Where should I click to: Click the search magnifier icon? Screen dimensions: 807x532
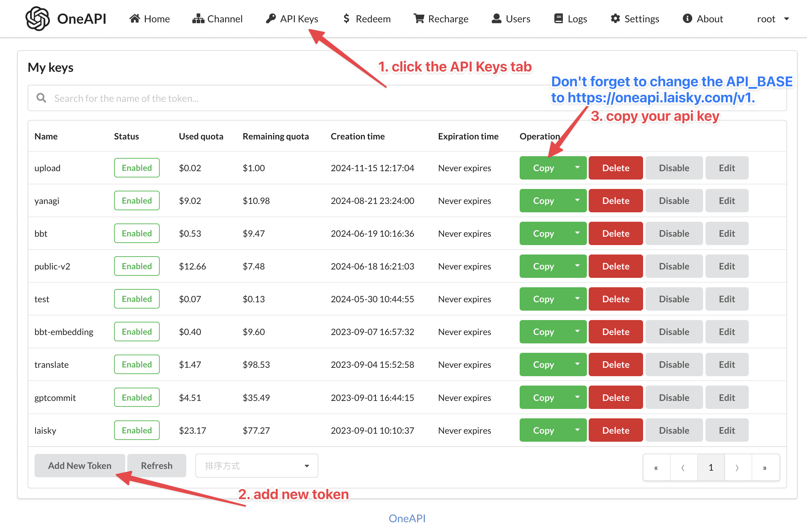[42, 98]
